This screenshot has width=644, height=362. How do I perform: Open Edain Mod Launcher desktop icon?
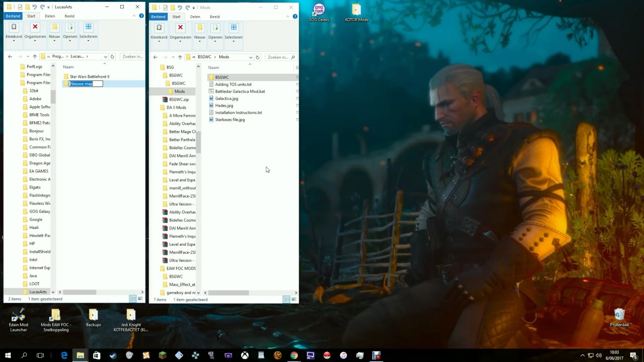(19, 320)
